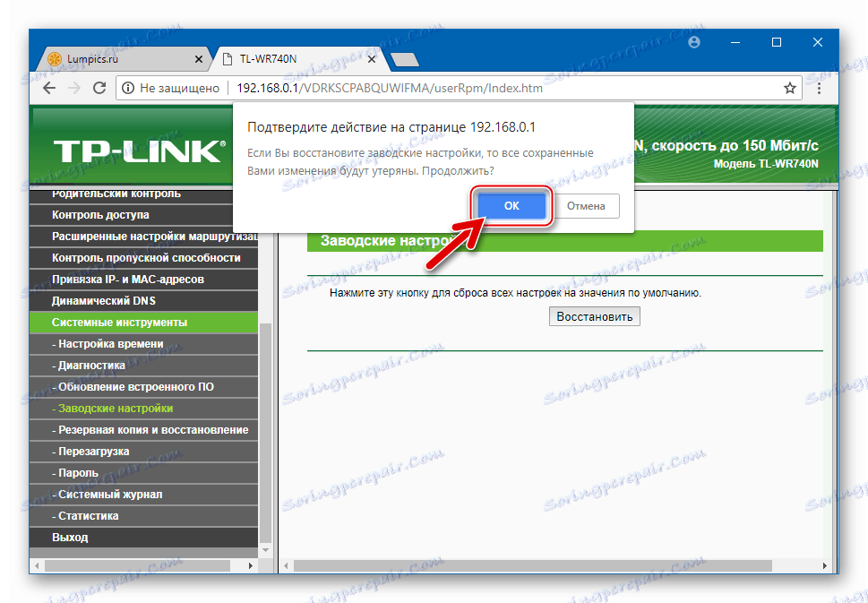Image resolution: width=868 pixels, height=603 pixels.
Task: Click the main pane scroll-right arrow
Action: tap(824, 566)
